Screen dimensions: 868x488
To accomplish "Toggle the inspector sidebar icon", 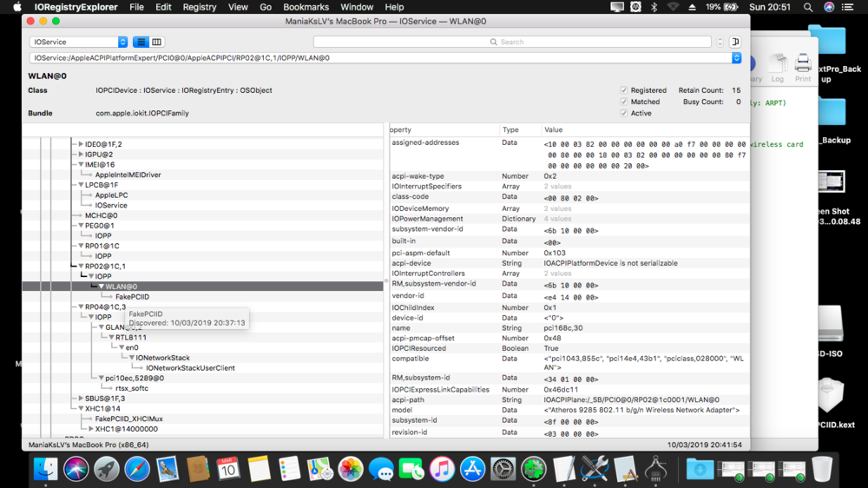I will (x=735, y=42).
